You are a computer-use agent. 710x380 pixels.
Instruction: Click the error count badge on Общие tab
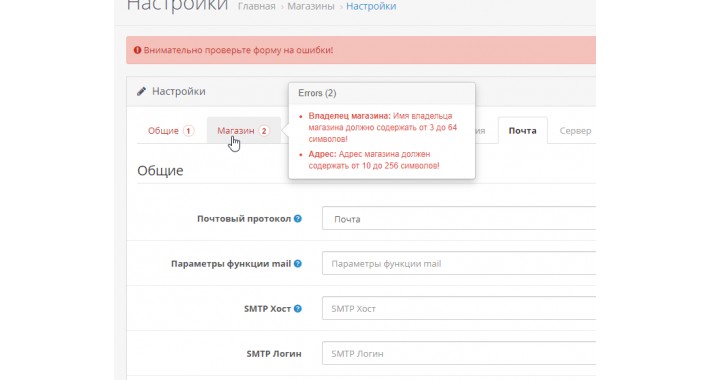(188, 131)
